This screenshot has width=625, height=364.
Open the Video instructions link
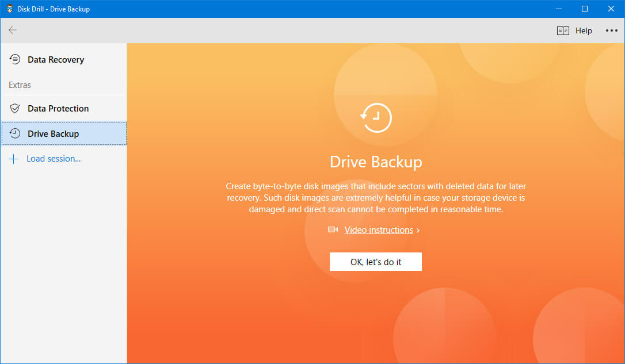pyautogui.click(x=379, y=230)
